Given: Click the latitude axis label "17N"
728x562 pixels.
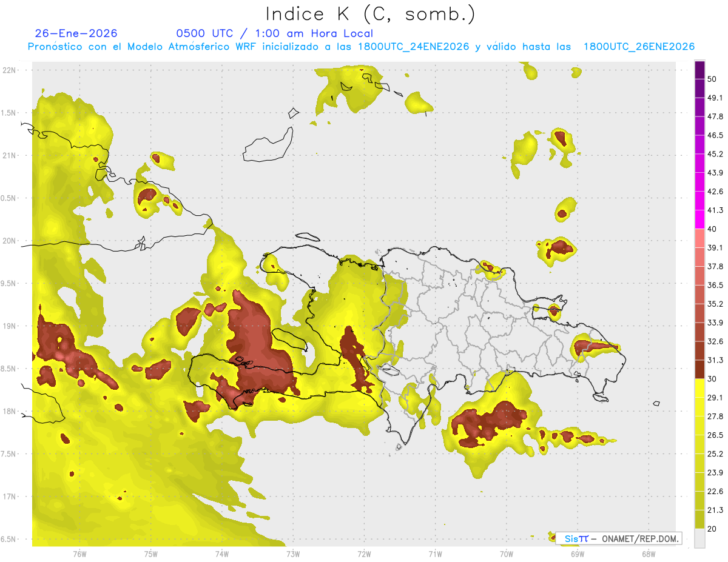Looking at the screenshot, I should 10,497.
